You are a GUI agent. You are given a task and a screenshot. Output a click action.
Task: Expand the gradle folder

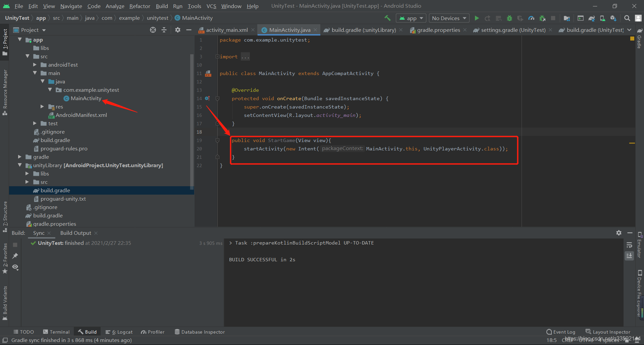20,157
